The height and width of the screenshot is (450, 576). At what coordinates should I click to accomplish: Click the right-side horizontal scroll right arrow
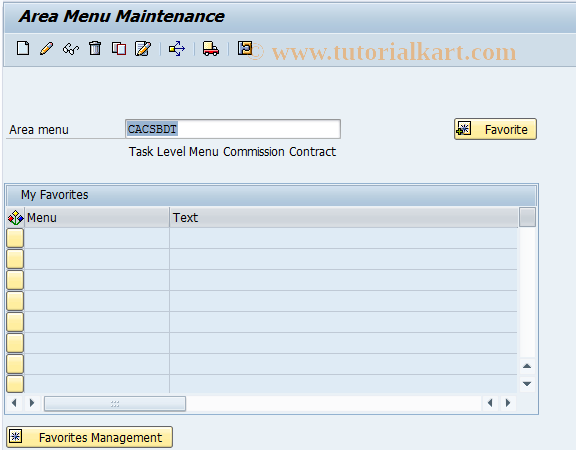pos(508,403)
